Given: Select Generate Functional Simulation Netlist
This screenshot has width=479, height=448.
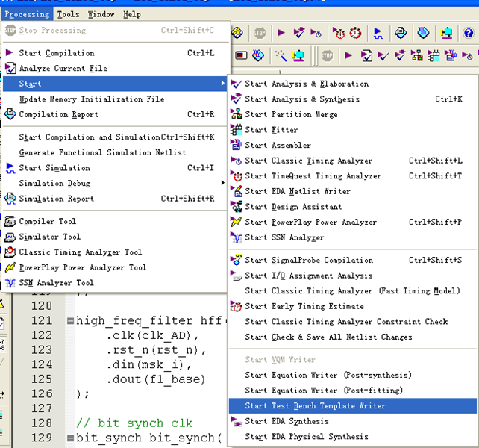Looking at the screenshot, I should click(115, 152).
